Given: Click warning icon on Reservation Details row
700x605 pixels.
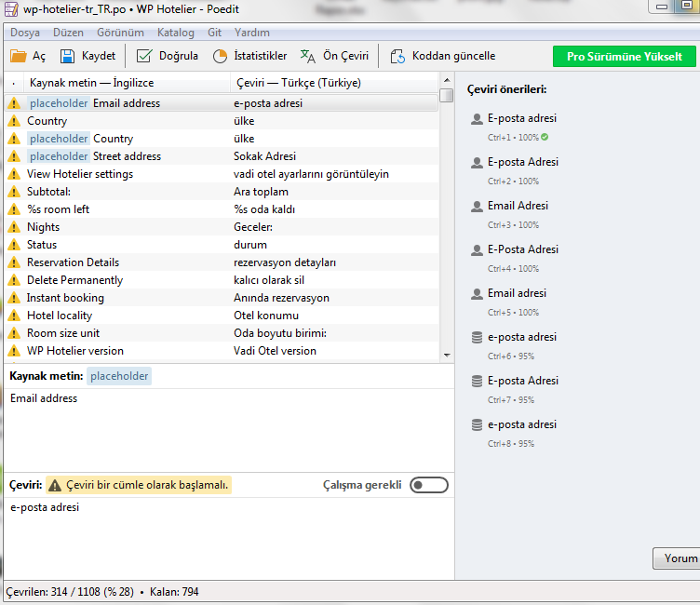Looking at the screenshot, I should pyautogui.click(x=14, y=262).
